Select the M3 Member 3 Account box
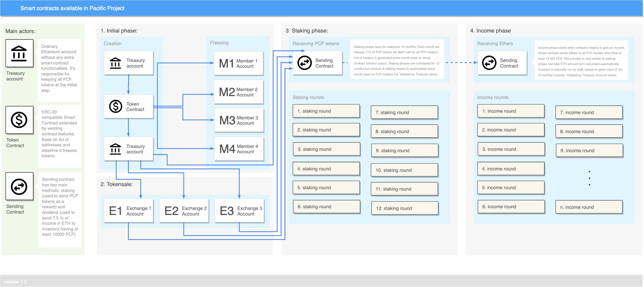The image size is (644, 287). coord(239,120)
